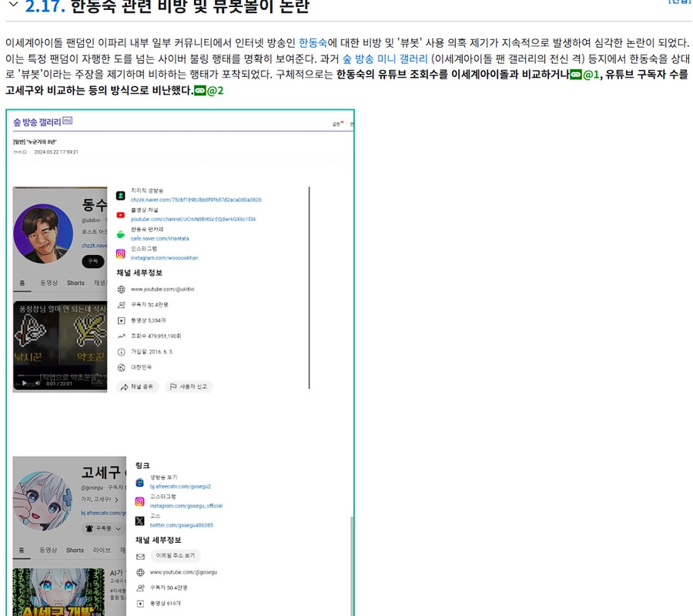
Task: Open the instagram.com/wooookhan link
Action: [165, 258]
